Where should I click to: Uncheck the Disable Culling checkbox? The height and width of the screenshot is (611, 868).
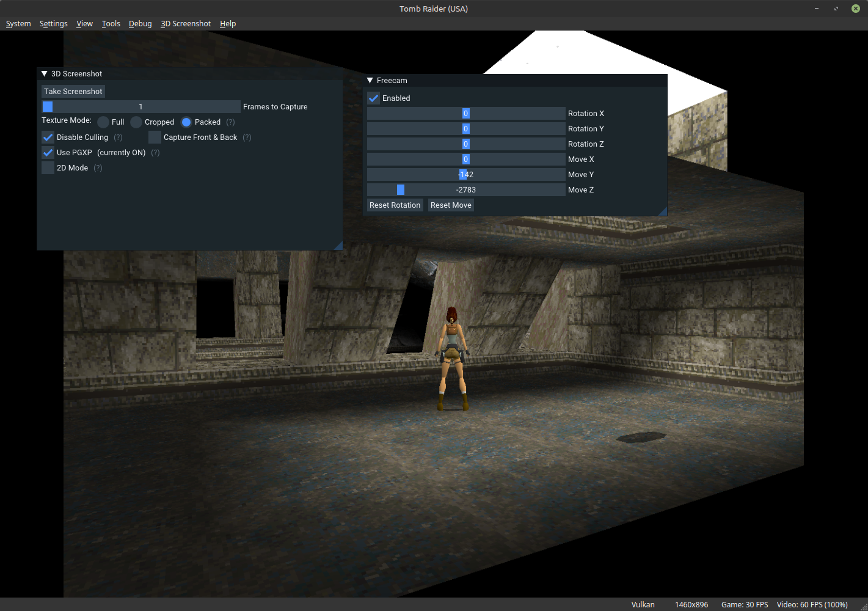[x=48, y=137]
